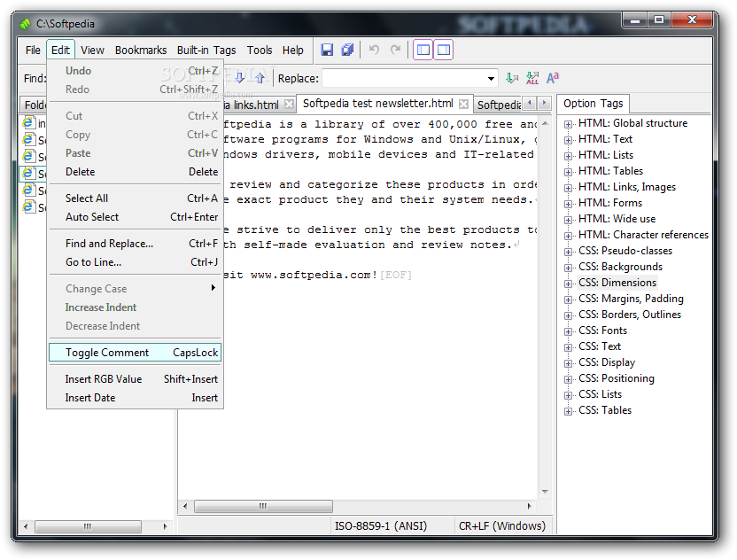Choose Insert RGB Value menu entry
This screenshot has width=737, height=560.
(135, 379)
